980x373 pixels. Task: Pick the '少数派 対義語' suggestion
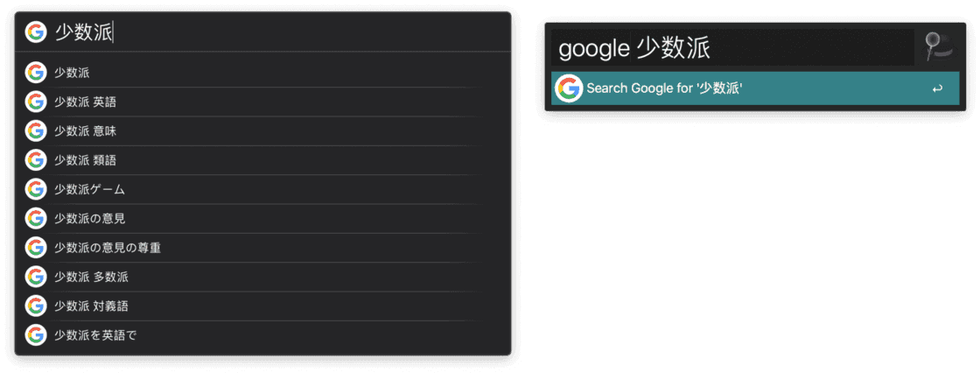coord(262,306)
